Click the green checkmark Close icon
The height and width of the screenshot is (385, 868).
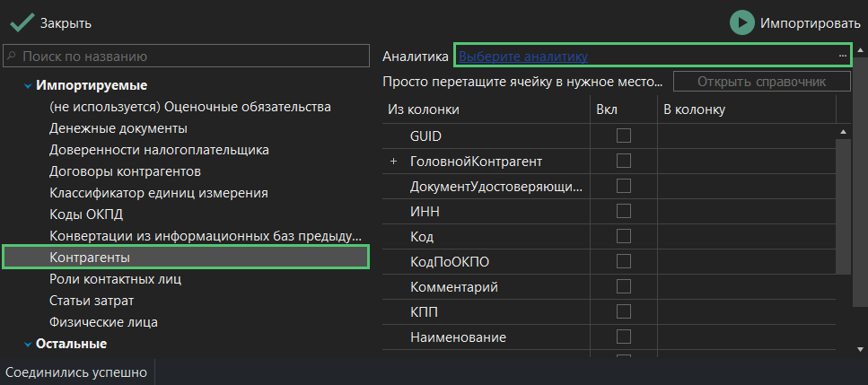(22, 22)
